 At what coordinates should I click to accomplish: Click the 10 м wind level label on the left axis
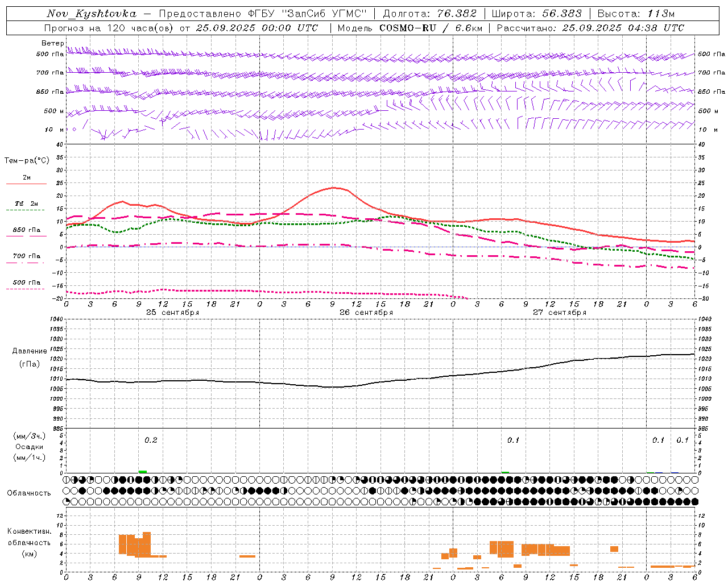coord(55,130)
